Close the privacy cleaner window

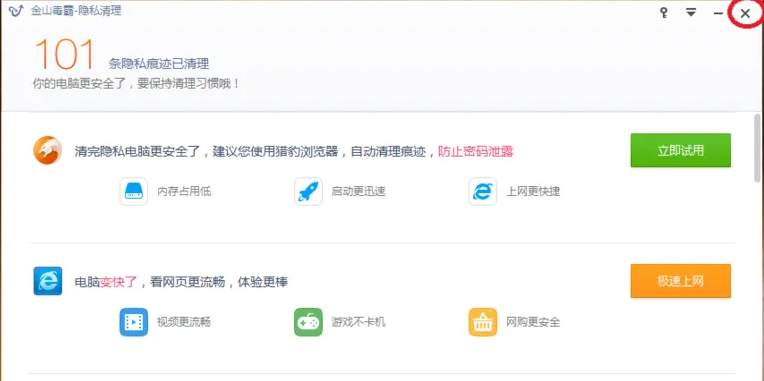745,14
